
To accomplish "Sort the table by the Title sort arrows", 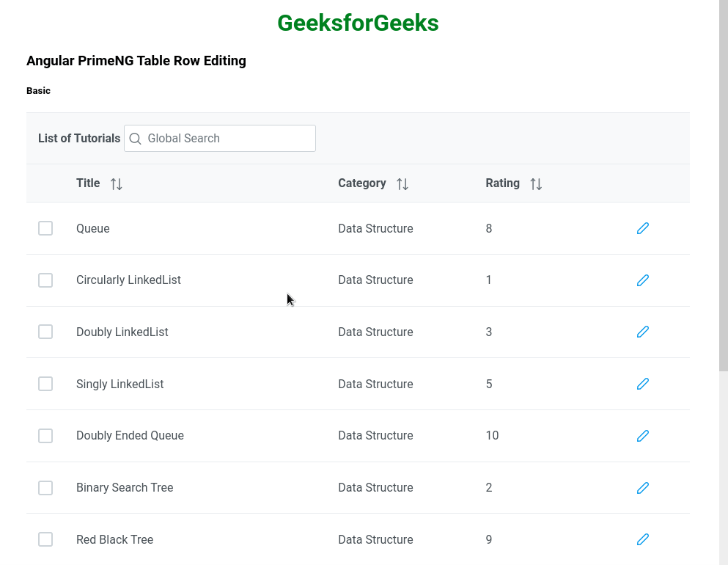I will [116, 184].
